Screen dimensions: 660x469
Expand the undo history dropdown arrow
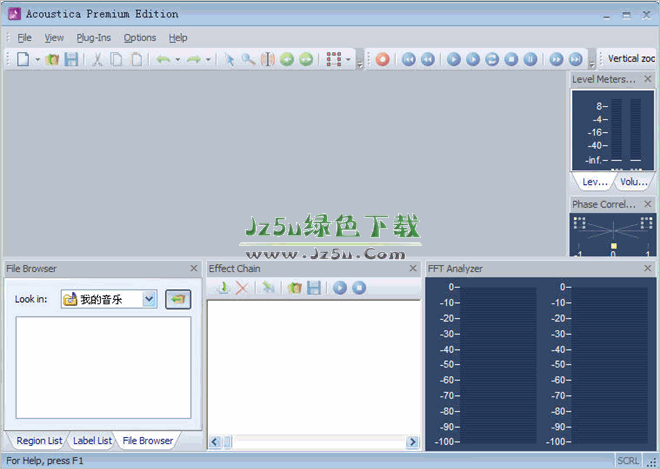(178, 59)
